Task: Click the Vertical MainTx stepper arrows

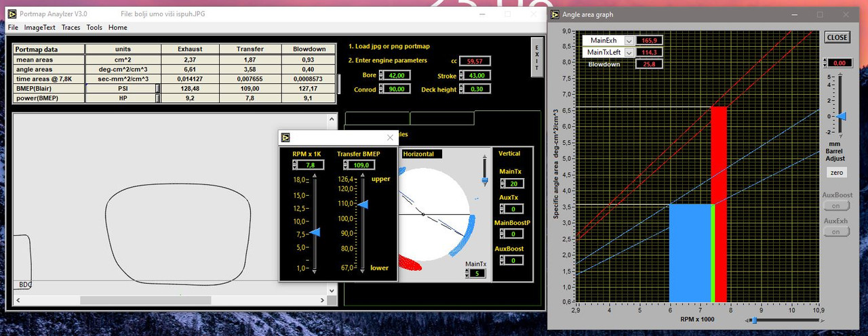Action: (502, 184)
